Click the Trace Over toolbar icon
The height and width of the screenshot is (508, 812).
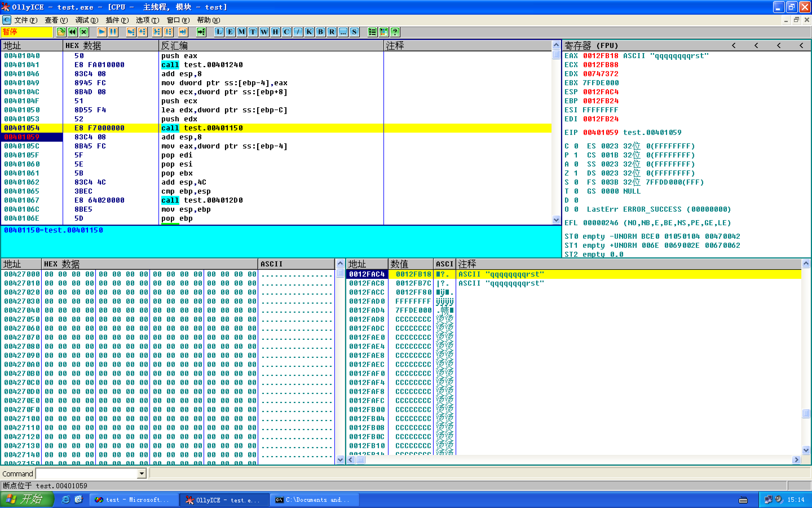(168, 32)
